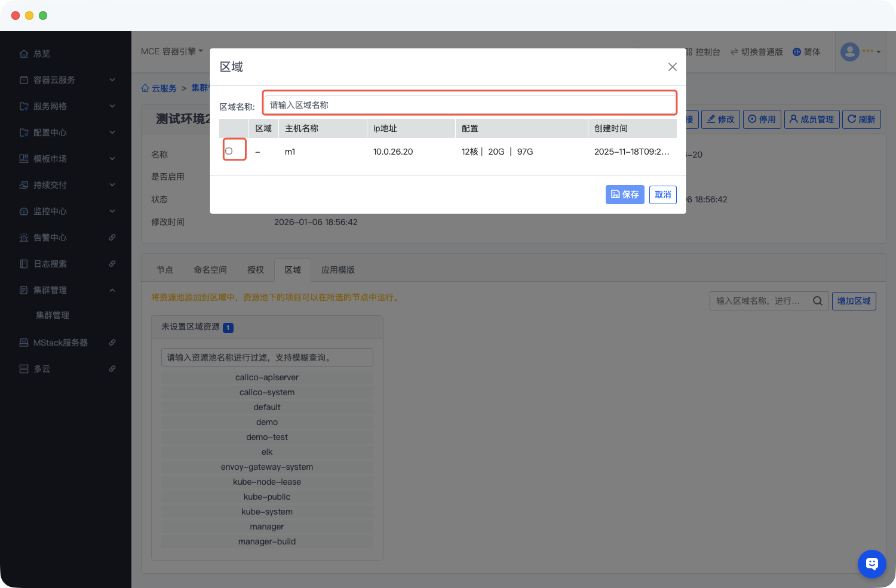
Task: Open the 日志搜索 external link icon
Action: (112, 264)
